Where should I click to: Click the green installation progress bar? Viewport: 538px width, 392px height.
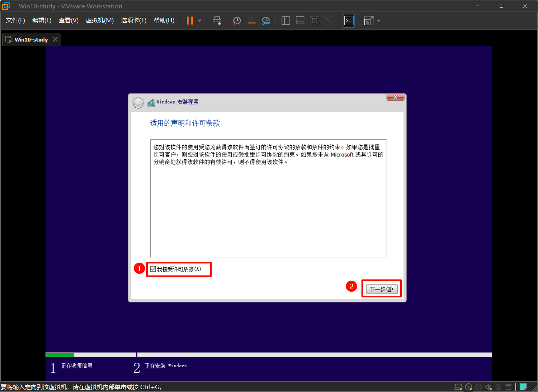(60, 354)
